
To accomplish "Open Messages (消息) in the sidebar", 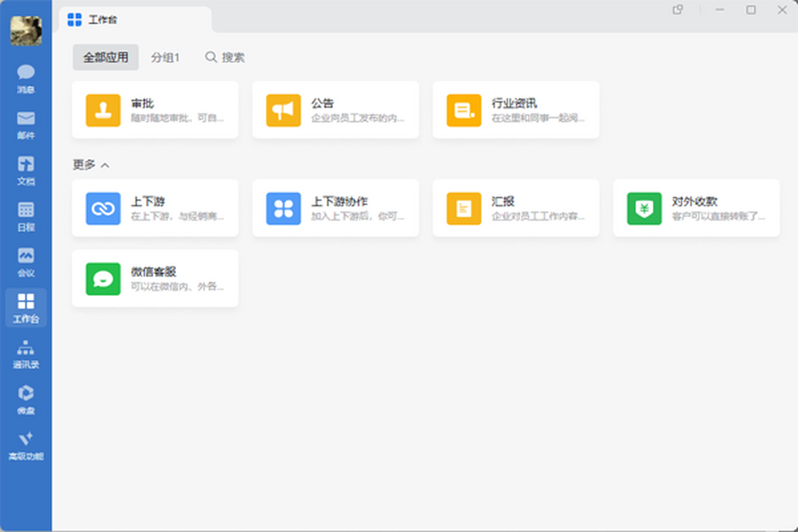I will (x=26, y=79).
